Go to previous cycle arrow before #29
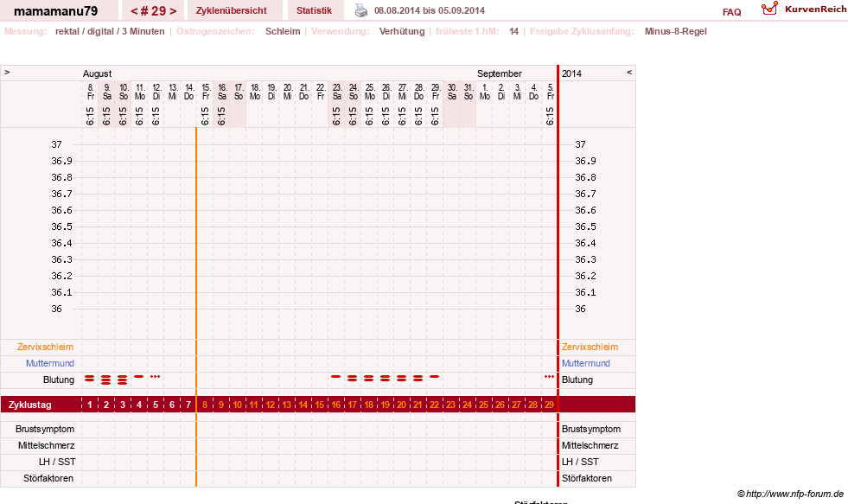848x504 pixels. [x=134, y=11]
